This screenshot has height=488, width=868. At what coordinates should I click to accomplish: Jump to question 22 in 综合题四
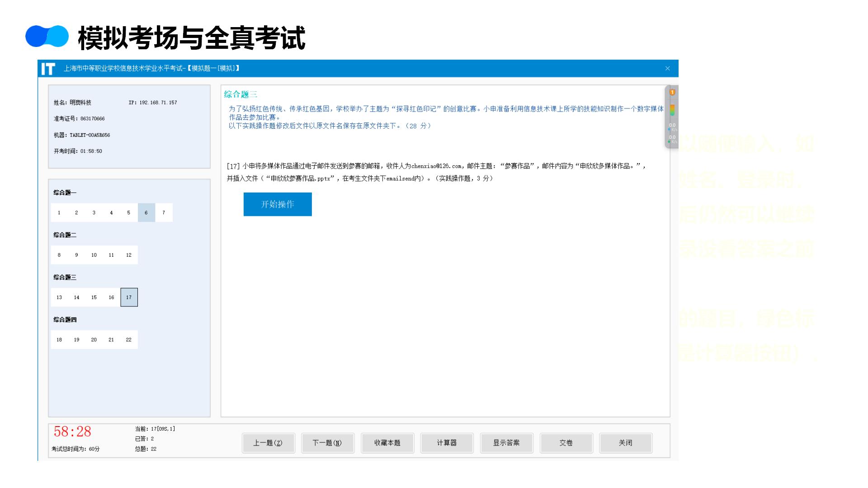(x=129, y=340)
